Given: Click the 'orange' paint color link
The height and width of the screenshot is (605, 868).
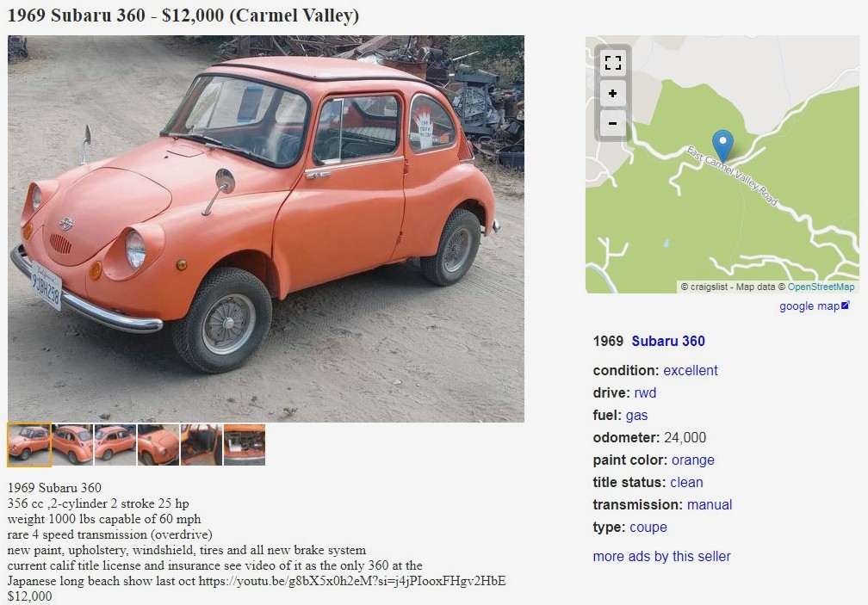Looking at the screenshot, I should pos(692,460).
